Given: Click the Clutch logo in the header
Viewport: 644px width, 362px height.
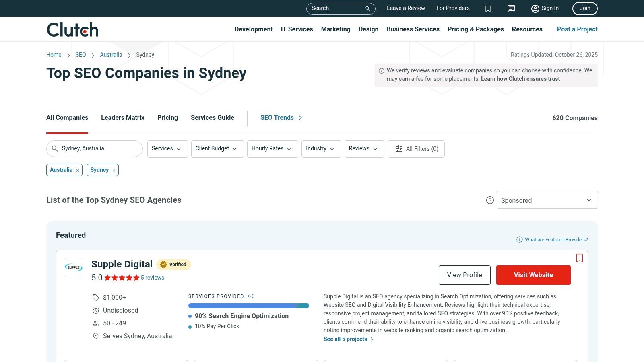Looking at the screenshot, I should coord(72,29).
